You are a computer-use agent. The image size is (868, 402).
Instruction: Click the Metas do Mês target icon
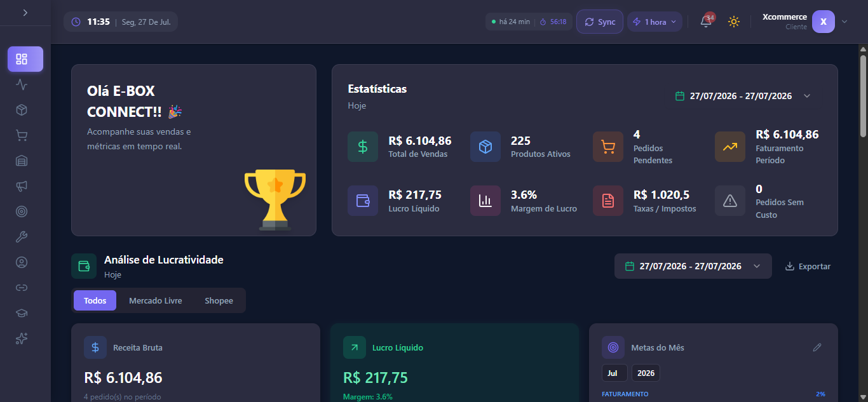click(613, 347)
